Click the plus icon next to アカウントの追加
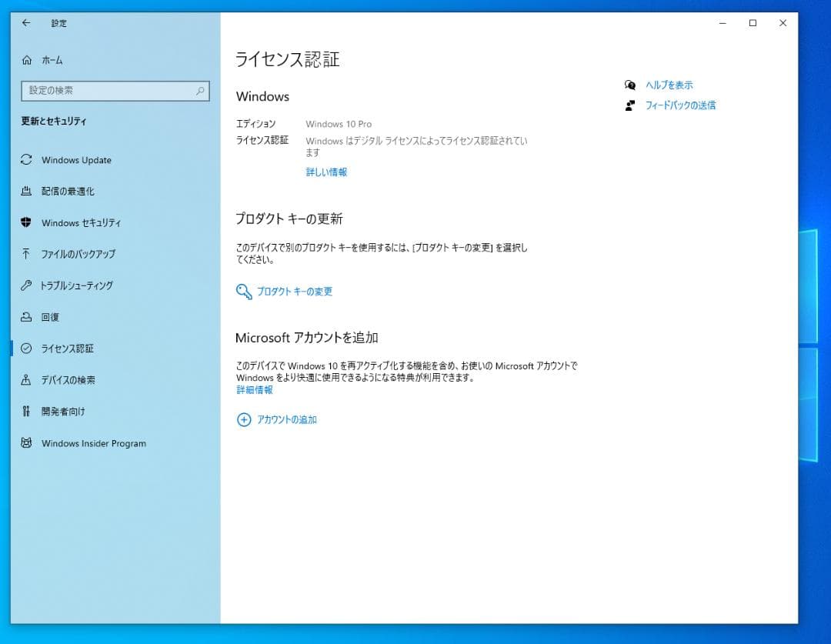Image resolution: width=831 pixels, height=644 pixels. click(243, 420)
